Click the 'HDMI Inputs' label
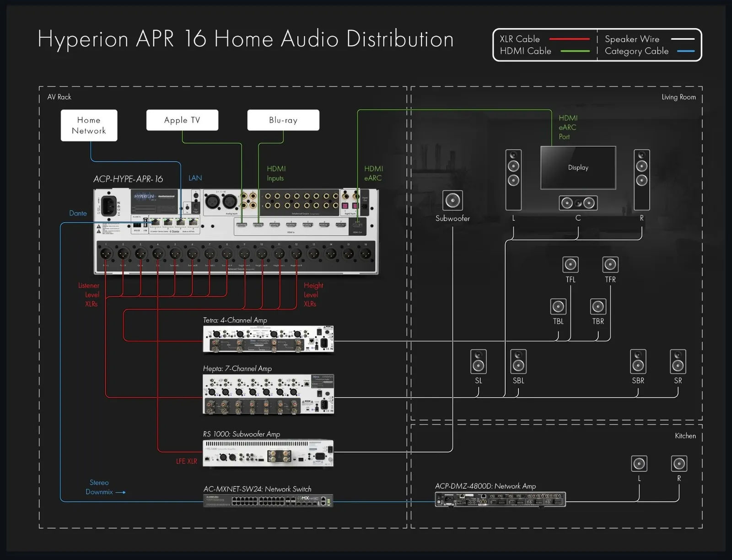This screenshot has width=732, height=560. pyautogui.click(x=276, y=173)
